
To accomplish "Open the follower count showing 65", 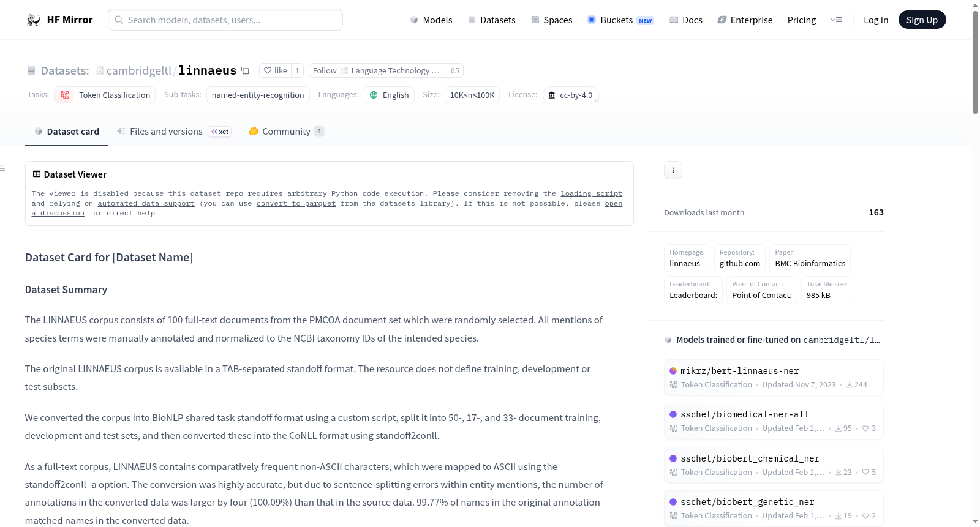I will point(455,70).
